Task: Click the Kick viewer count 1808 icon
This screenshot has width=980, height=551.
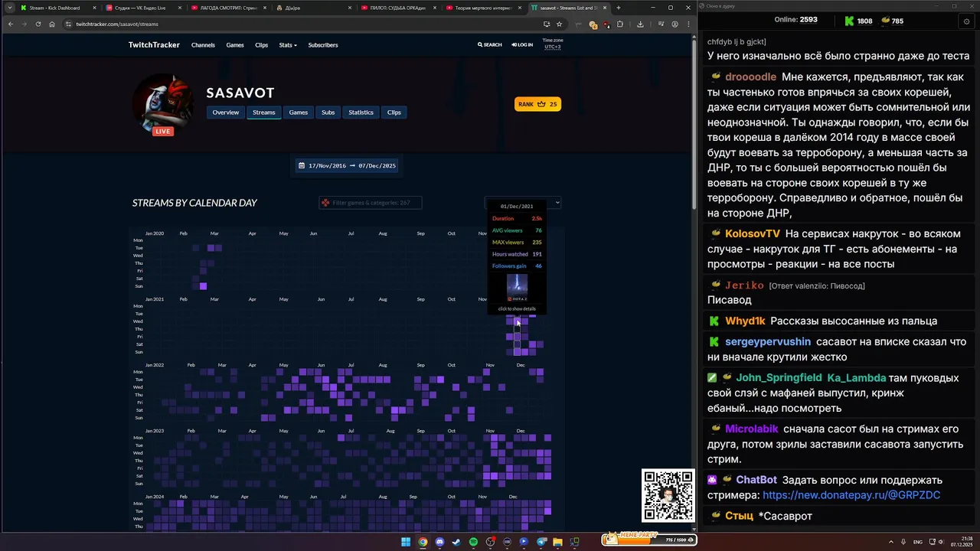Action: pos(849,21)
